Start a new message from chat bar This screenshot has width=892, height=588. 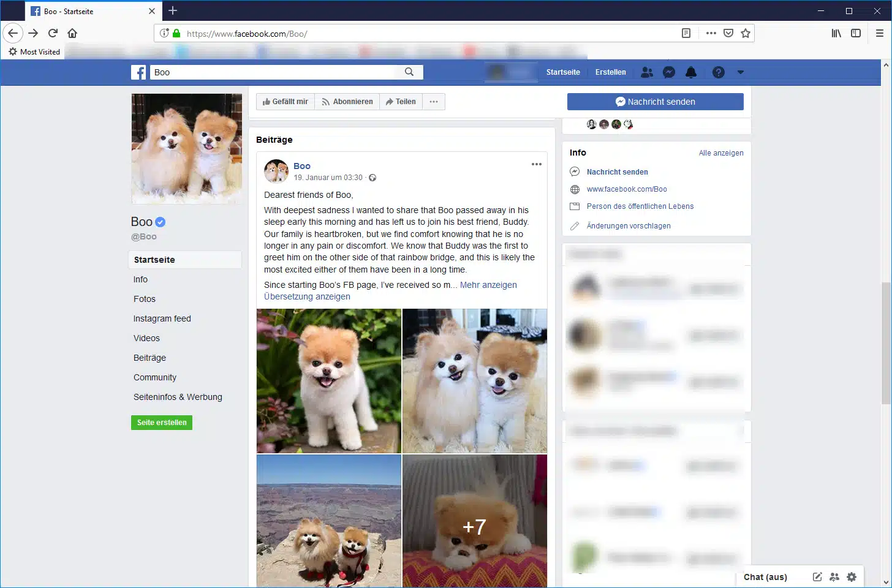coord(817,577)
